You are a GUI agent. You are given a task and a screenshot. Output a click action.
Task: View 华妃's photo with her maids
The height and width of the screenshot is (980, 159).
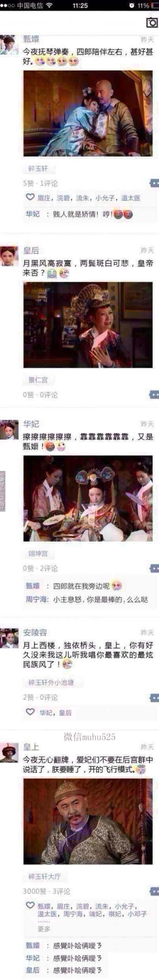tap(88, 498)
